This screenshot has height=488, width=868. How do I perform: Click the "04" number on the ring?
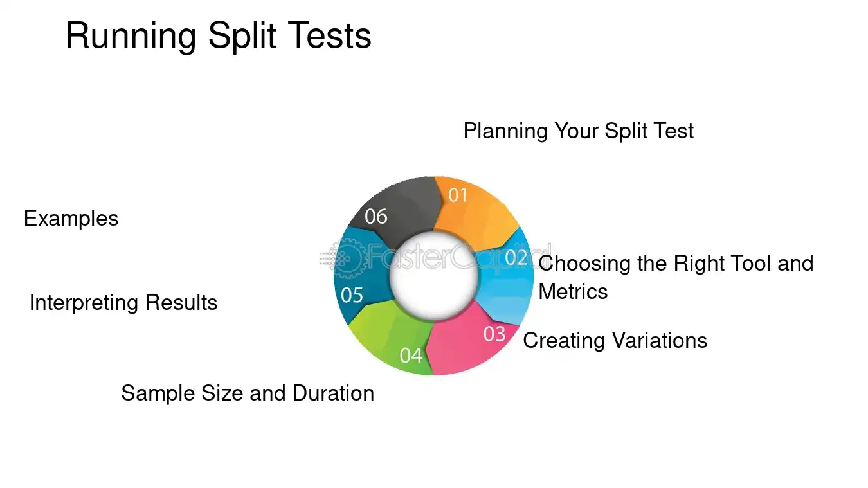(411, 355)
